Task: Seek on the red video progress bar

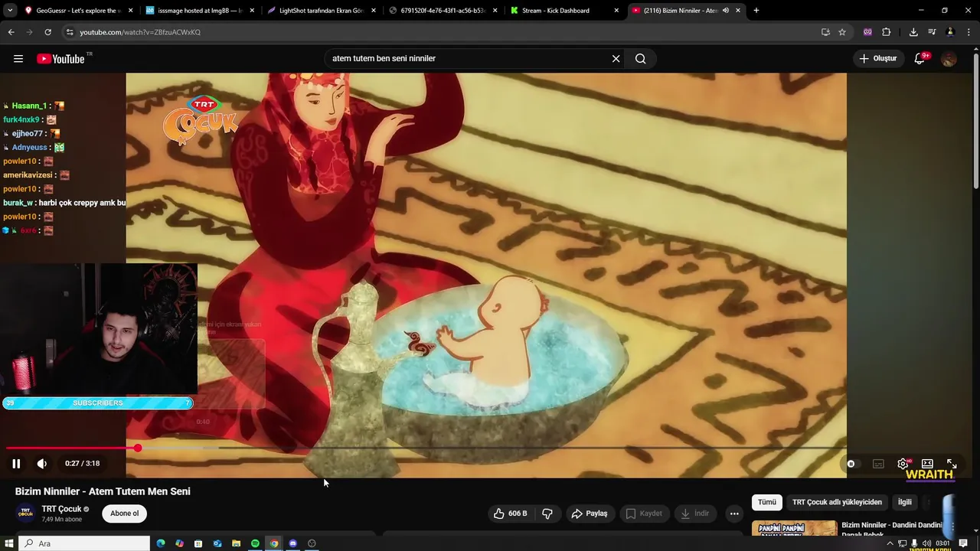Action: 426,448
